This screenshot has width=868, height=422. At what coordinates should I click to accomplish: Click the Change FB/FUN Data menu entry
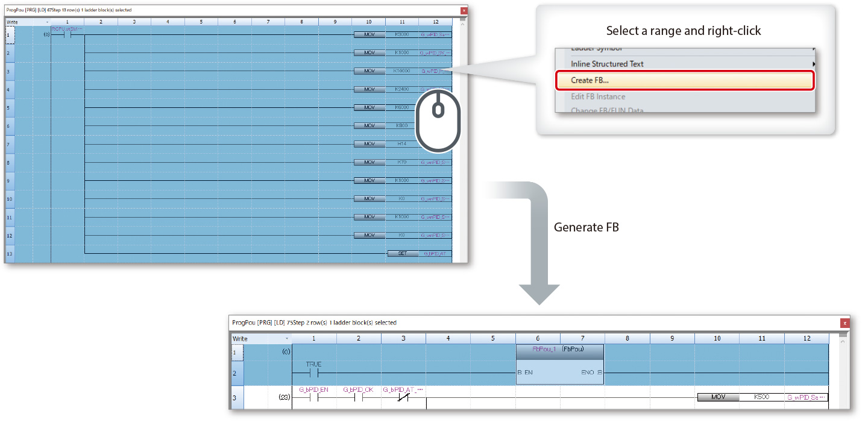(x=609, y=110)
